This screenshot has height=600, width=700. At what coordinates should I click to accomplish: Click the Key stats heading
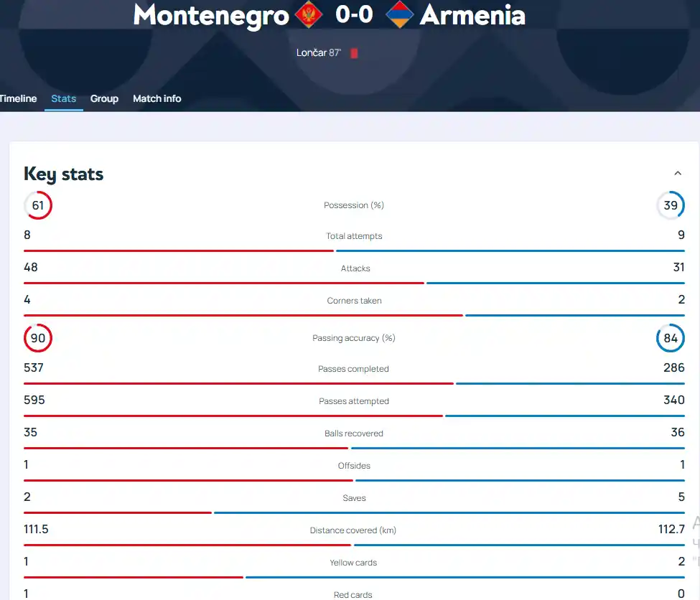[x=63, y=174]
